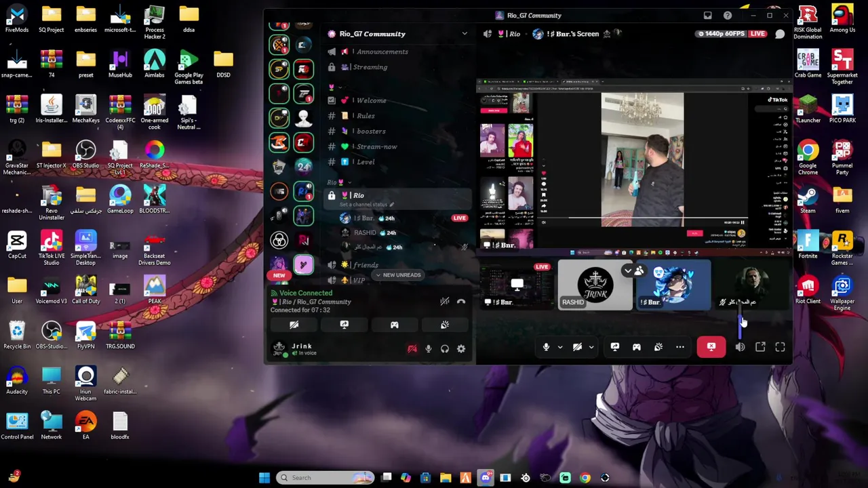Start an activity via gamepad icon in voice panel

[395, 325]
